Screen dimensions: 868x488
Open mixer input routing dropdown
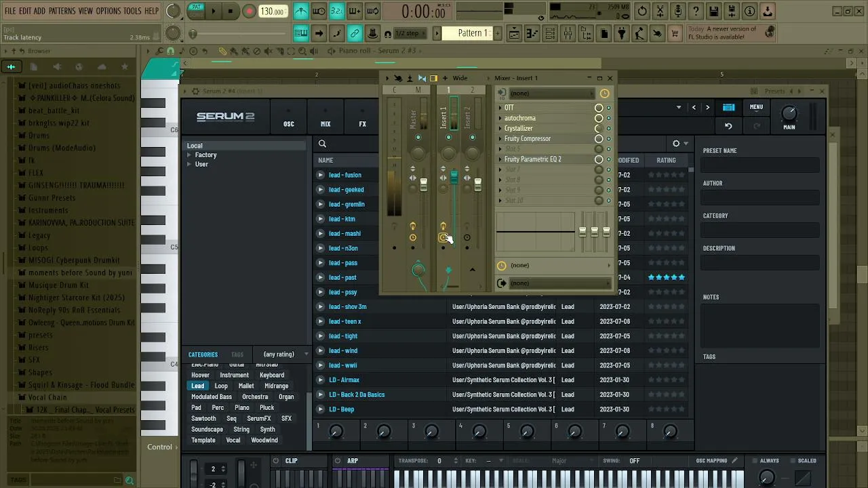[553, 94]
